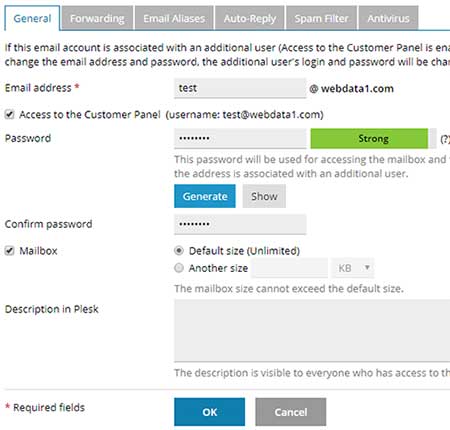This screenshot has width=450, height=430.
Task: Uncheck the Mailbox checkbox
Action: tap(9, 251)
